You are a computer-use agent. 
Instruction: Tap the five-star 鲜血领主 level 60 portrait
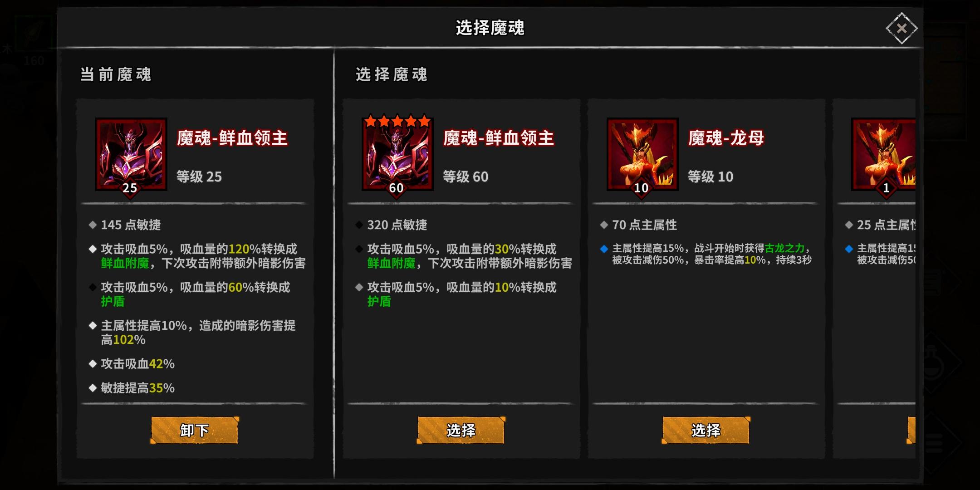(x=397, y=154)
